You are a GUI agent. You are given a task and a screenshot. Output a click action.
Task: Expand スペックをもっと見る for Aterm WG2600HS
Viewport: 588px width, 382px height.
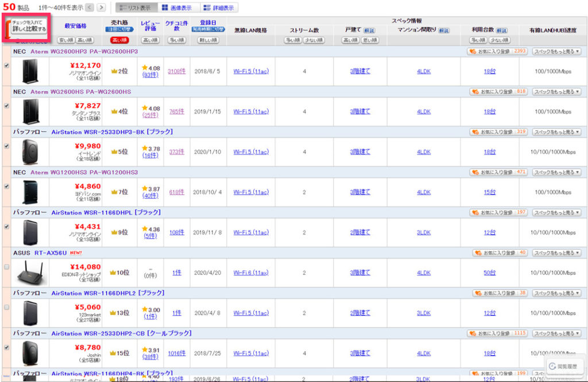tap(556, 92)
